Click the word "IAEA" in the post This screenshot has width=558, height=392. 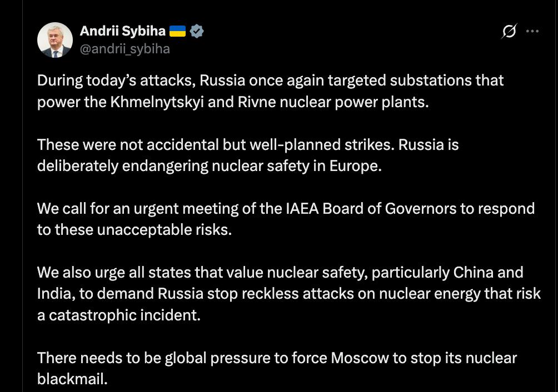301,209
